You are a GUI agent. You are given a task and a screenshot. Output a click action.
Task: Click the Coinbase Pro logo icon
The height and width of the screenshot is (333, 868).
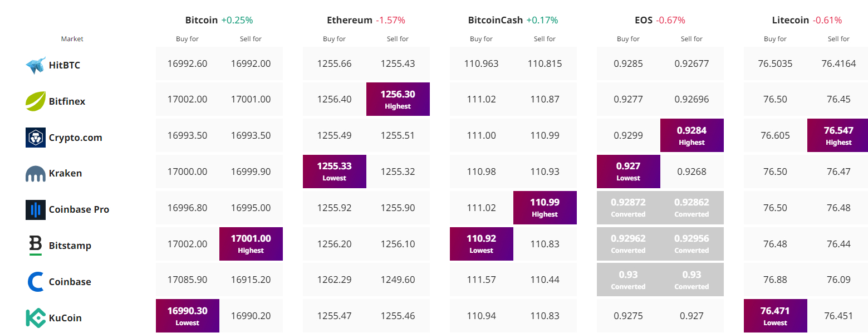(x=36, y=210)
